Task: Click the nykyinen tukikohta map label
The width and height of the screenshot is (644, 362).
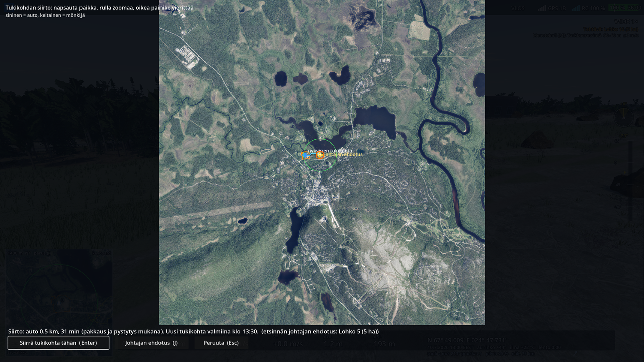Action: pyautogui.click(x=330, y=151)
